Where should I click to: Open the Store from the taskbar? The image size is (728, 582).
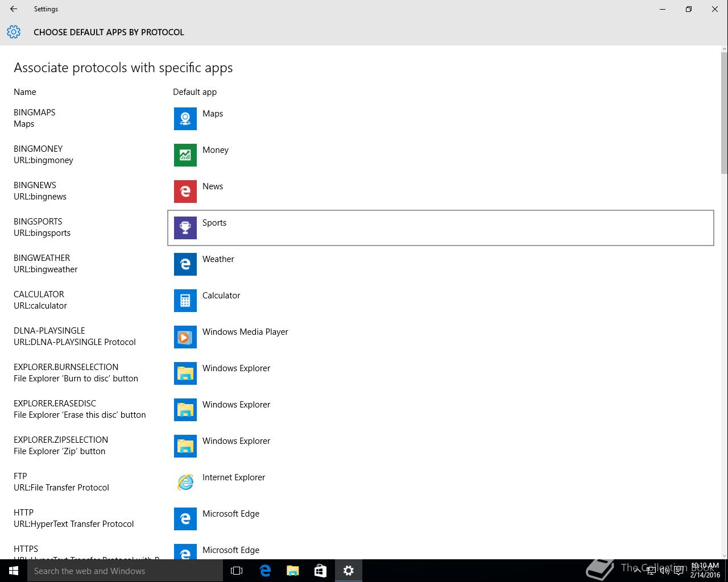pyautogui.click(x=321, y=571)
